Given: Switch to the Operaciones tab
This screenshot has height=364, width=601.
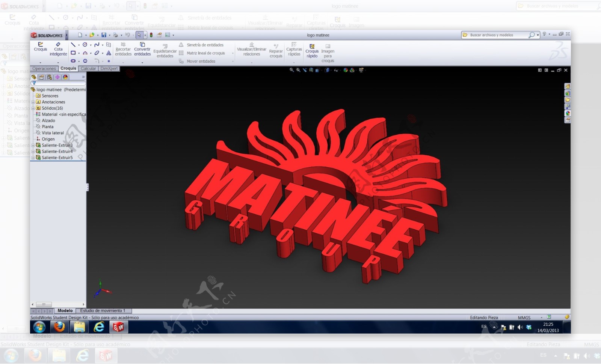Looking at the screenshot, I should pyautogui.click(x=44, y=69).
